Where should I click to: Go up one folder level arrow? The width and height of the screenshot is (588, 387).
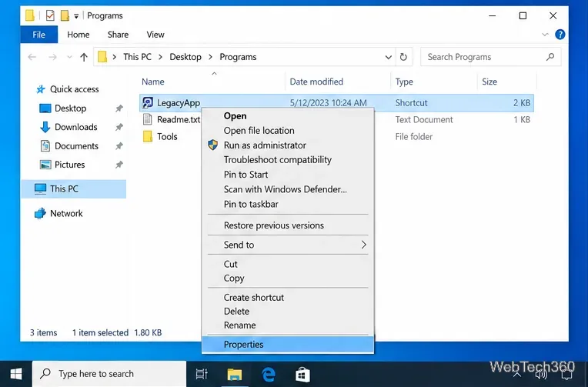tap(84, 57)
